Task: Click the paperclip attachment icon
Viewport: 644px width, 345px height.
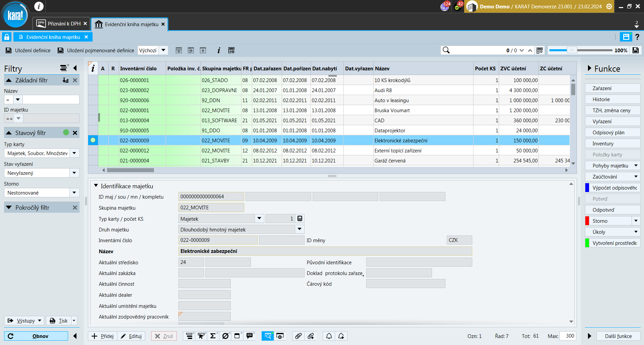Action: click(298, 336)
